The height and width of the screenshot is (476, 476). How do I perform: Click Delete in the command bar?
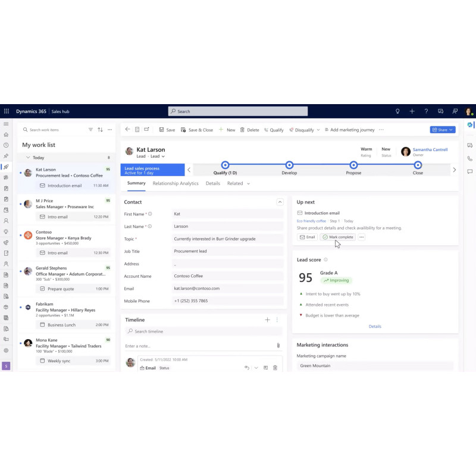pos(249,130)
